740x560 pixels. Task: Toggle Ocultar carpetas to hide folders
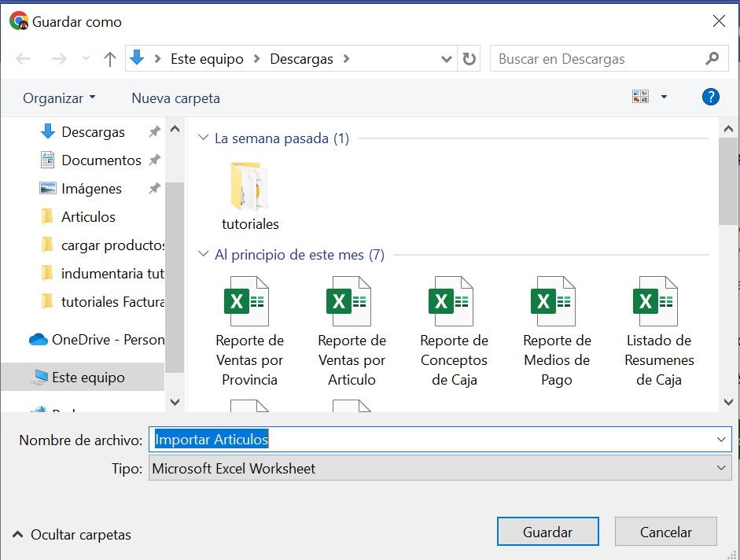72,535
